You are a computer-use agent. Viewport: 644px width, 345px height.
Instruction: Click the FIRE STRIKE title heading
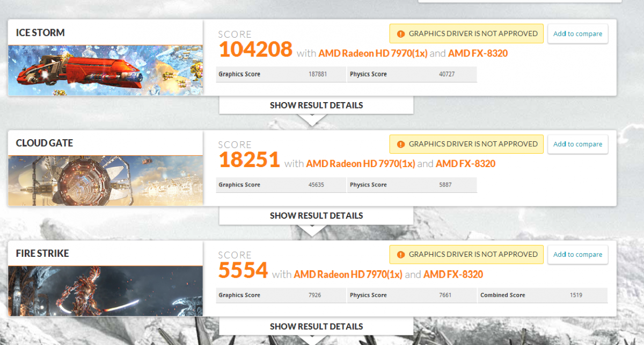pos(42,253)
